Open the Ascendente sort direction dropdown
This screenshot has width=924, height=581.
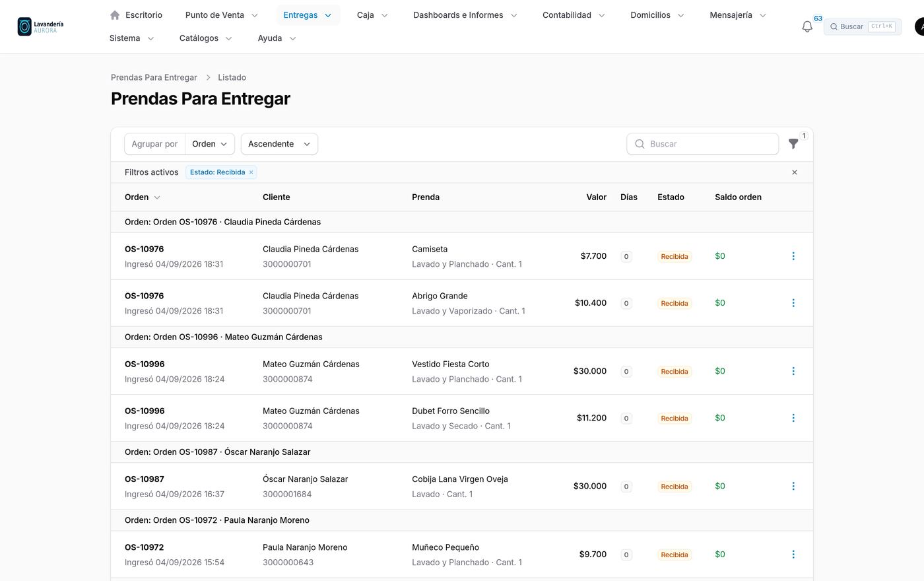[279, 144]
